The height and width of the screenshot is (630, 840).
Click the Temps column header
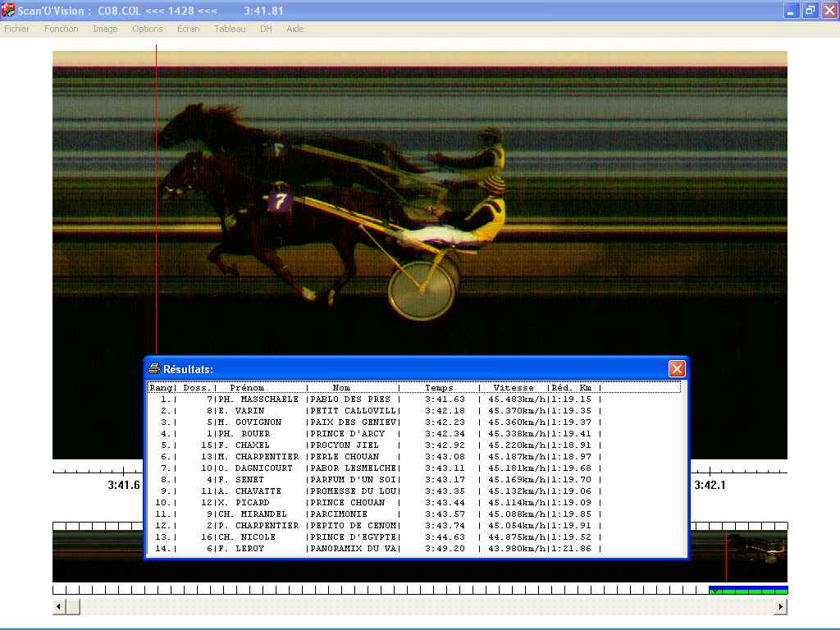click(x=440, y=388)
